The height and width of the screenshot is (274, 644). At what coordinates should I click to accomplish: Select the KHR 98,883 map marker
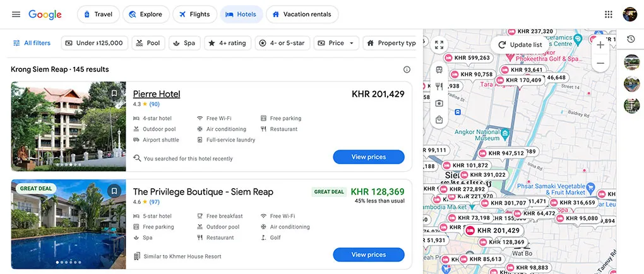pyautogui.click(x=528, y=268)
